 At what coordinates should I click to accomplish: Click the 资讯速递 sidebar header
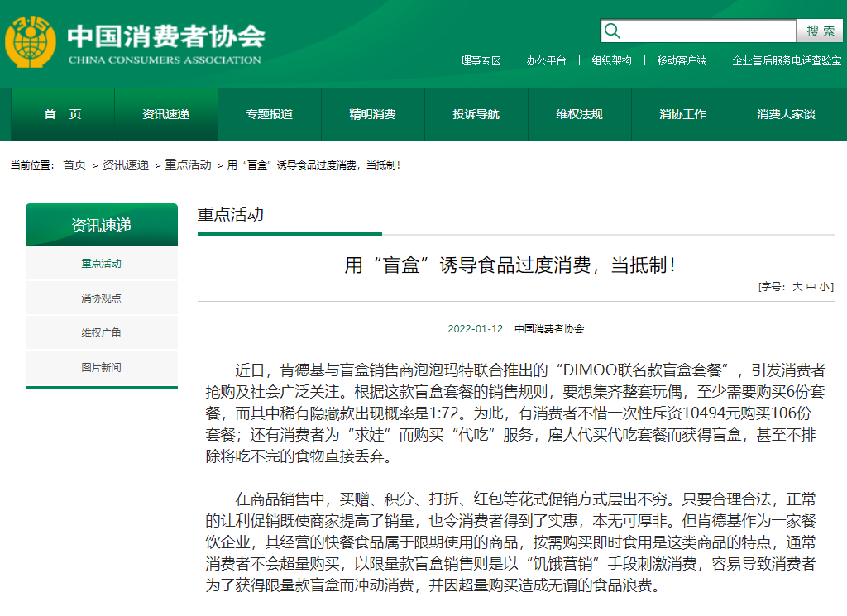coord(102,225)
